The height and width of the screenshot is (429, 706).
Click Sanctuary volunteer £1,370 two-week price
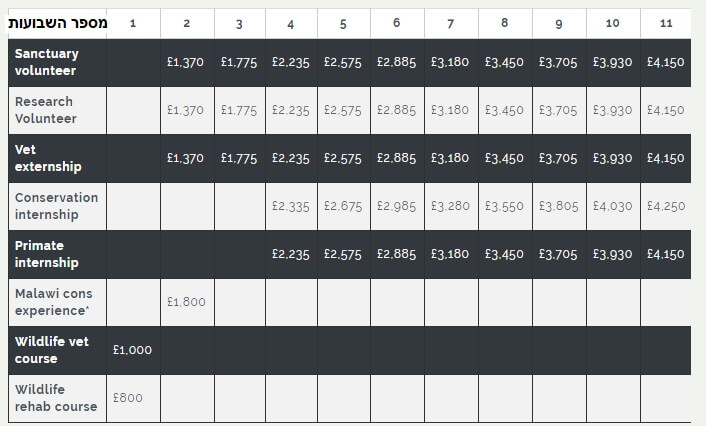pos(186,62)
